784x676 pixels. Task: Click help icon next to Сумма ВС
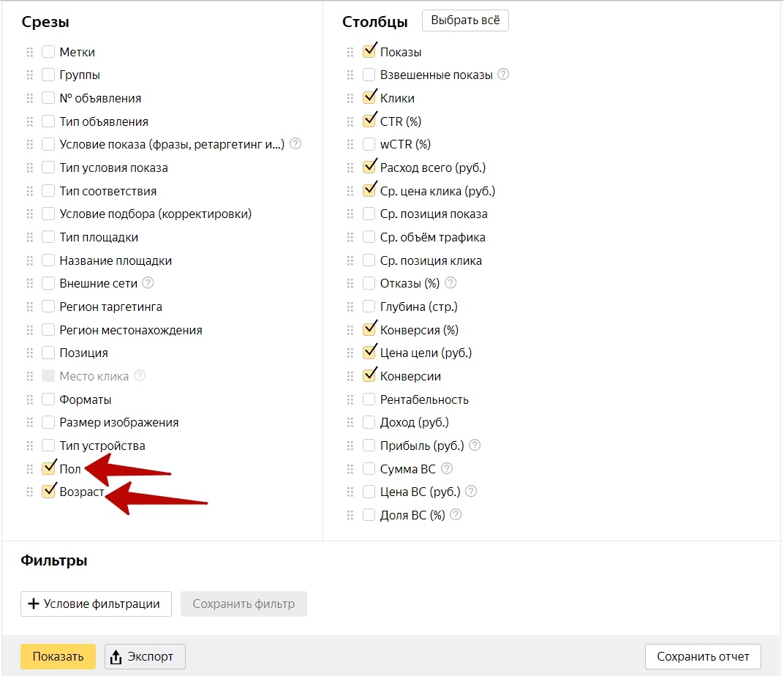point(447,468)
